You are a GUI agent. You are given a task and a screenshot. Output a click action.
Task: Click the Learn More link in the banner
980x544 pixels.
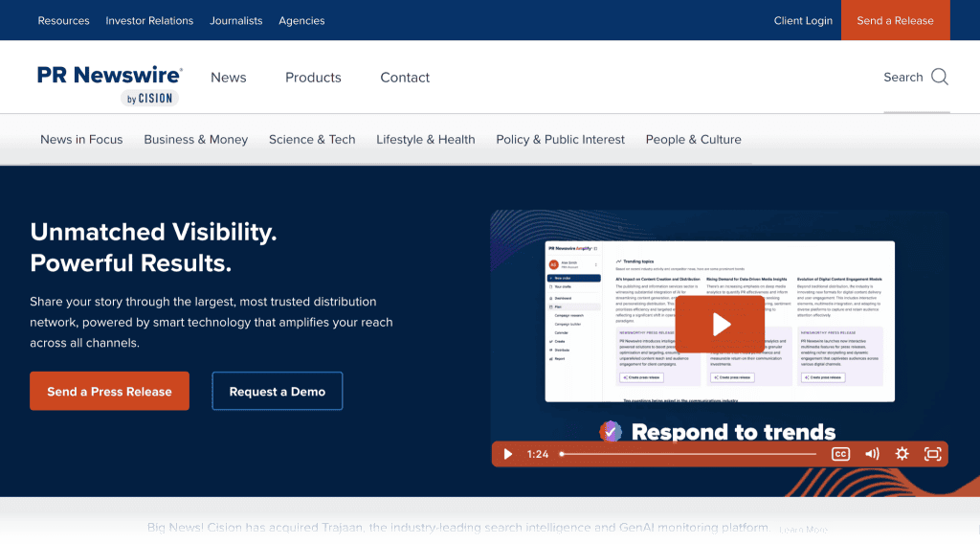(803, 530)
